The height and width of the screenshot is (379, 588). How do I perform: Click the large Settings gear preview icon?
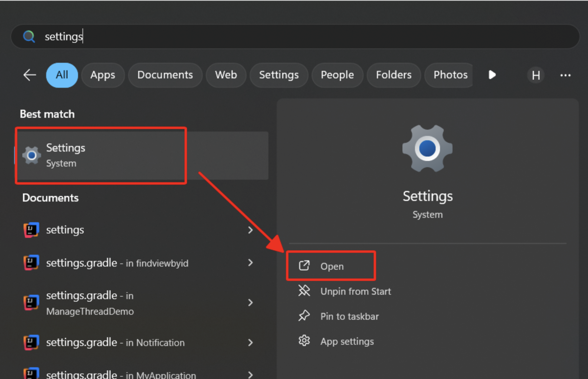click(x=427, y=148)
